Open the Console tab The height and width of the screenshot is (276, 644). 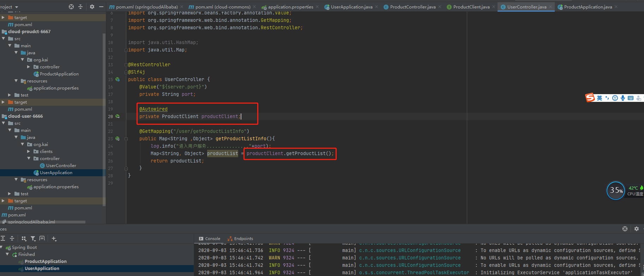tap(210, 239)
